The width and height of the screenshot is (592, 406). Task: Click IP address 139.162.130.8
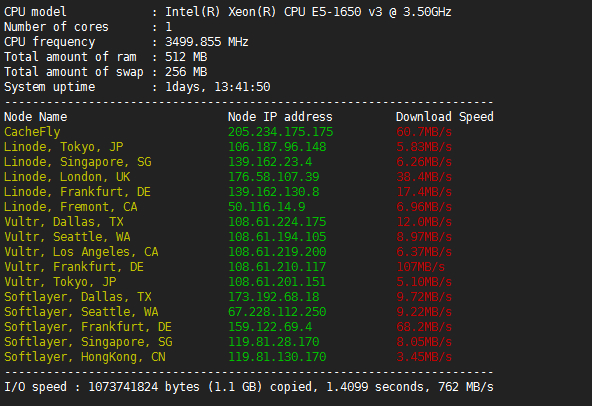click(274, 192)
